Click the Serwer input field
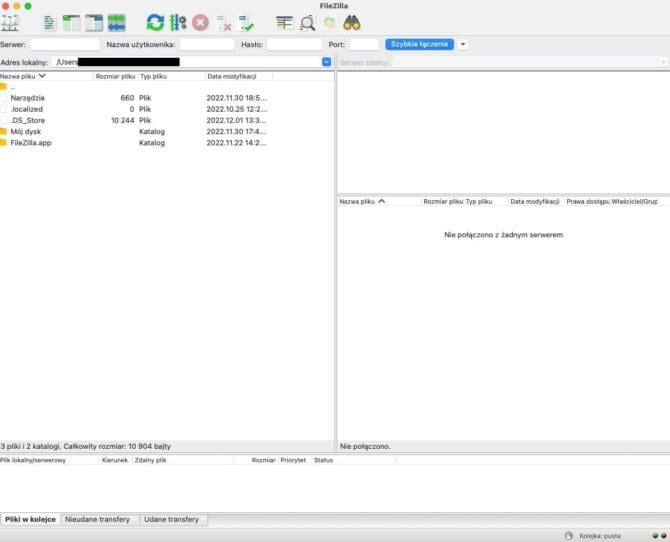The image size is (670, 542). tap(65, 44)
